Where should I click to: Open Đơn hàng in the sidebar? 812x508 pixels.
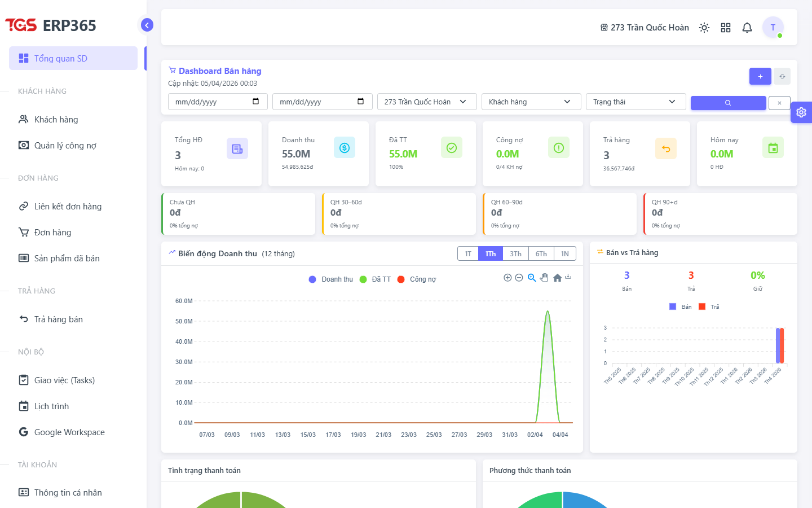73,232
